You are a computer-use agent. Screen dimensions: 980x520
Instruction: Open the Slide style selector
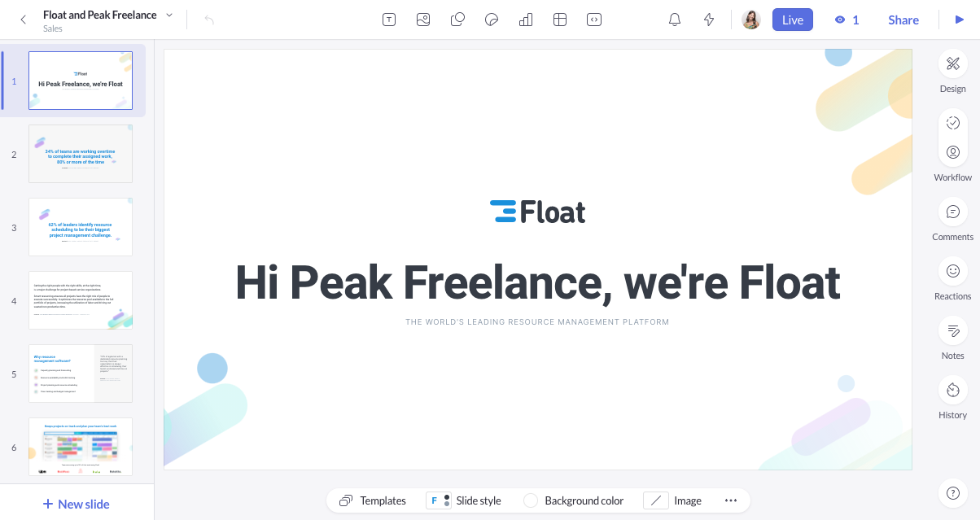coord(463,500)
